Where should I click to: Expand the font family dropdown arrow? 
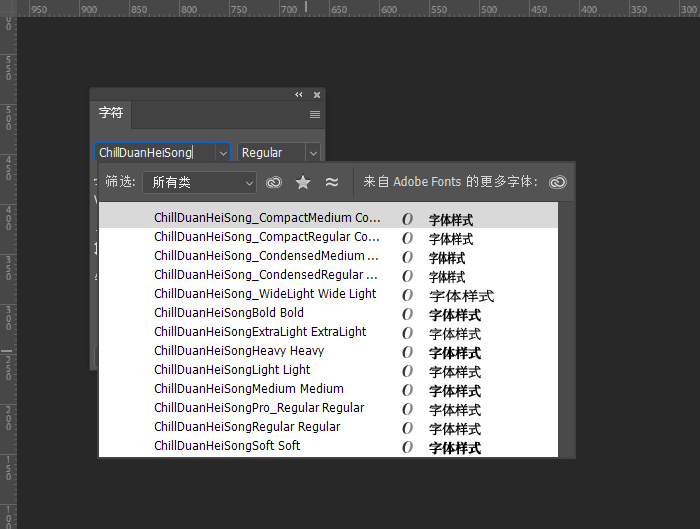[223, 153]
